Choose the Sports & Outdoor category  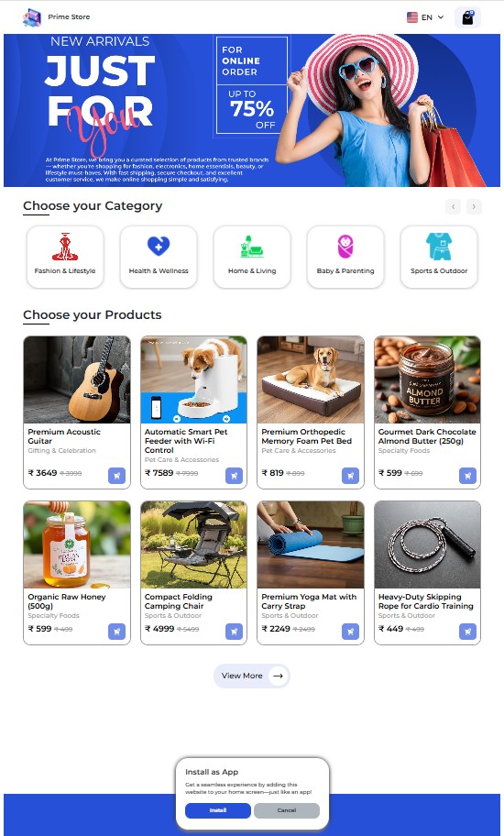[439, 257]
